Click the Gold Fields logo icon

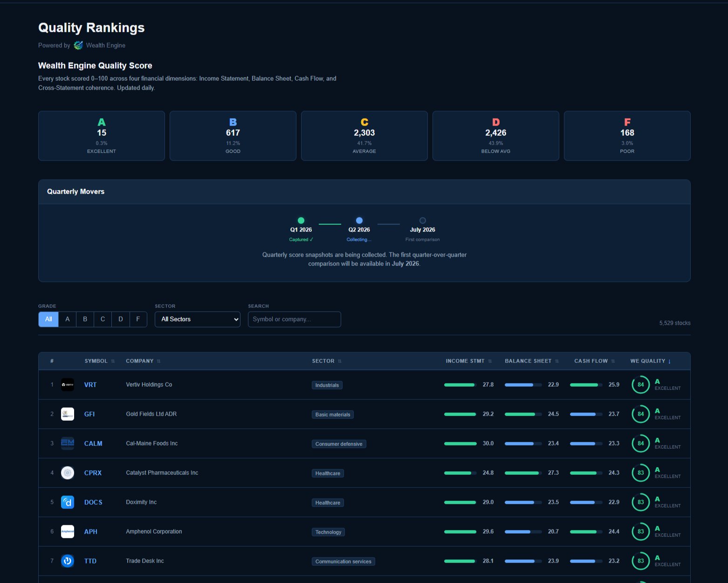68,414
